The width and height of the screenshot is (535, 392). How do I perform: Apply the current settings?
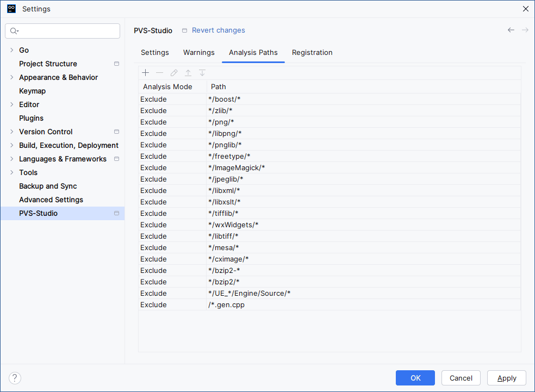[x=506, y=378]
